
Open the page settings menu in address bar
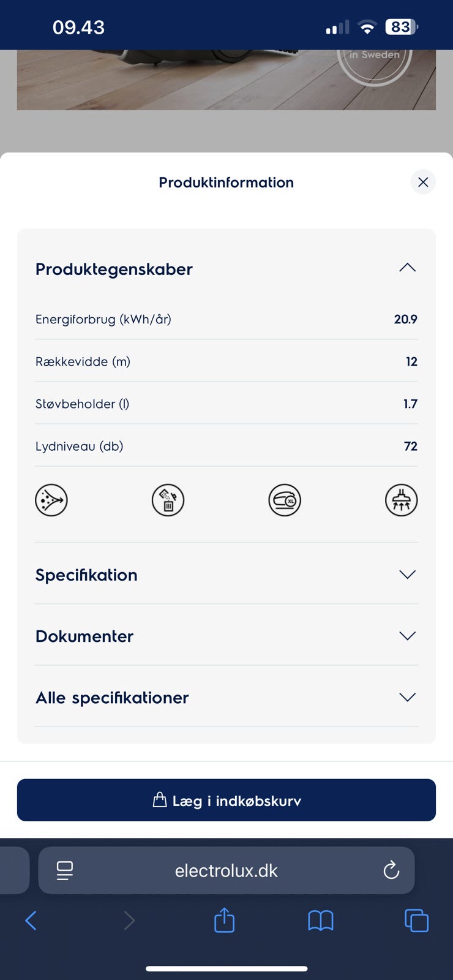[65, 870]
